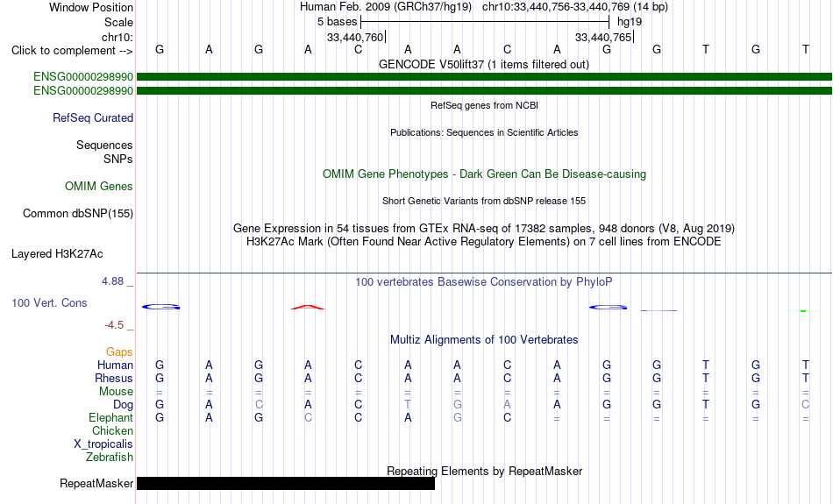Open the Layered H3K27Ac track label
Screen dimensions: 833x504
click(57, 254)
